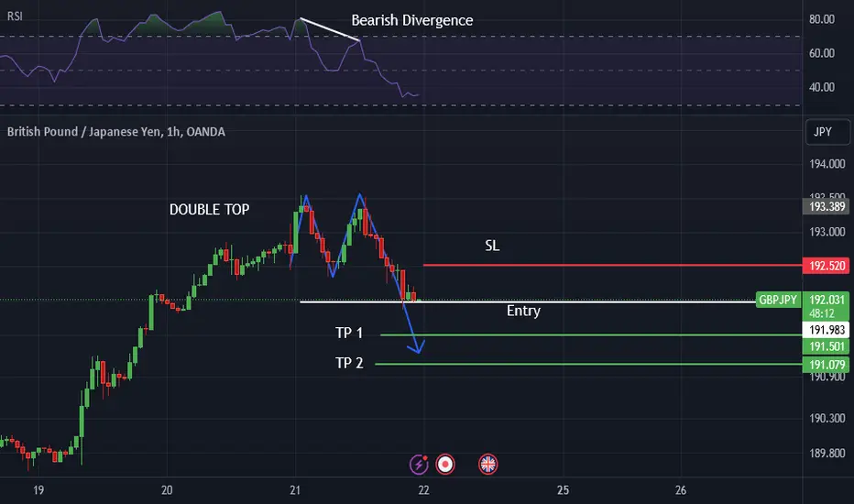This screenshot has width=854, height=504.
Task: Select the 'TP 1' text label
Action: (x=349, y=333)
